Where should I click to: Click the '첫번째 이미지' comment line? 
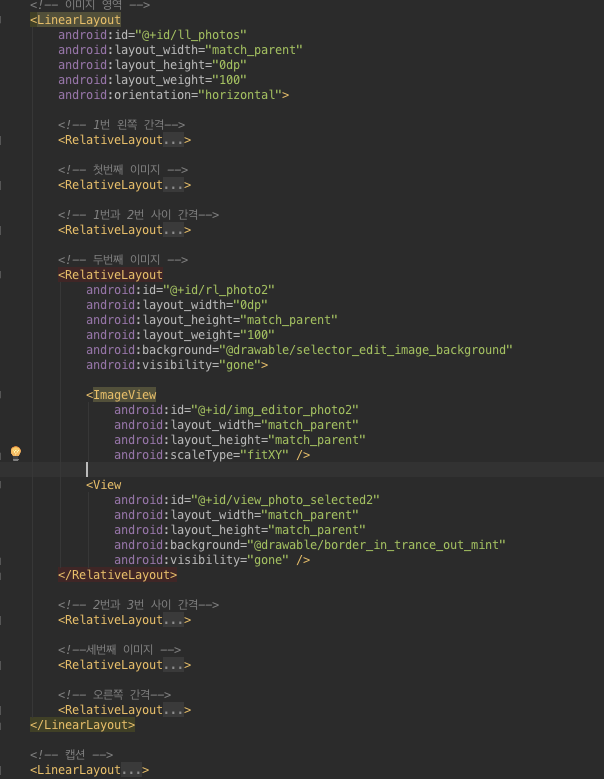[x=123, y=170]
